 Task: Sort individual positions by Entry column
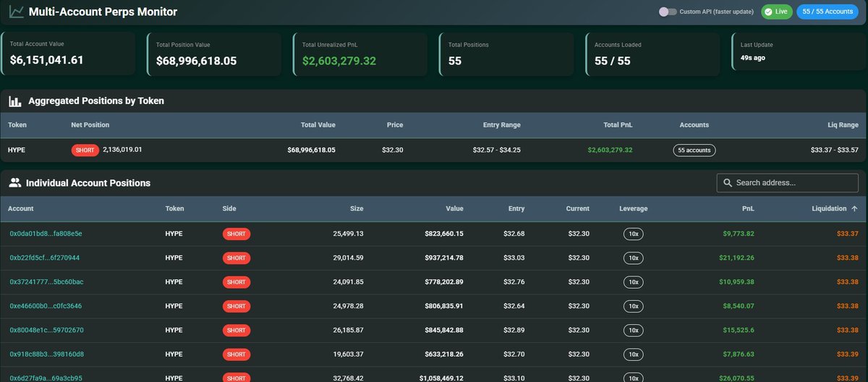(516, 209)
